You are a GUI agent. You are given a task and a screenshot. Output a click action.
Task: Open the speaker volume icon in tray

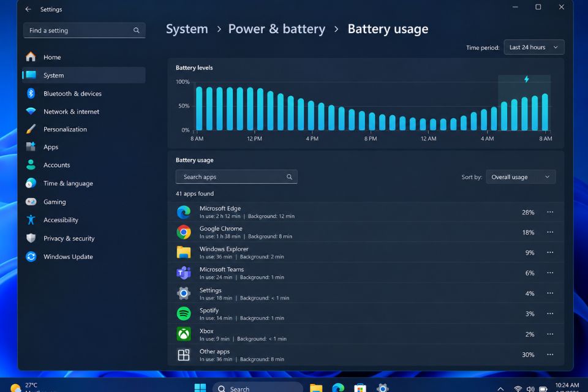click(x=530, y=389)
